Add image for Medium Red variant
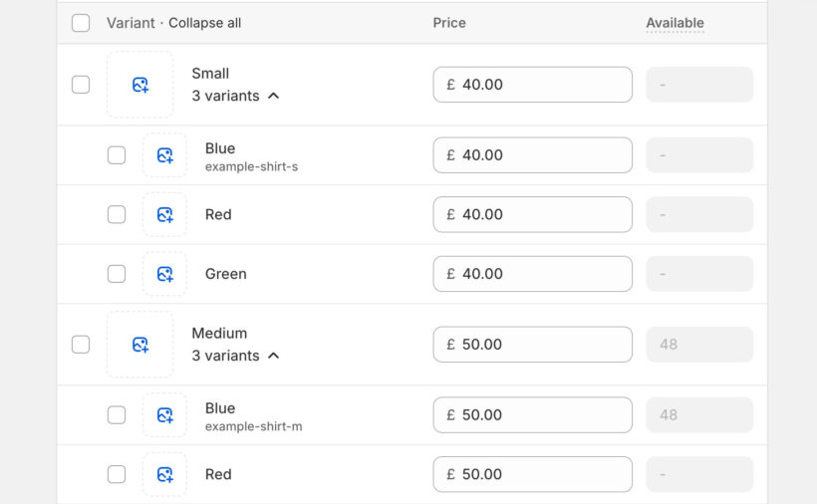This screenshot has width=817, height=504. [x=164, y=474]
